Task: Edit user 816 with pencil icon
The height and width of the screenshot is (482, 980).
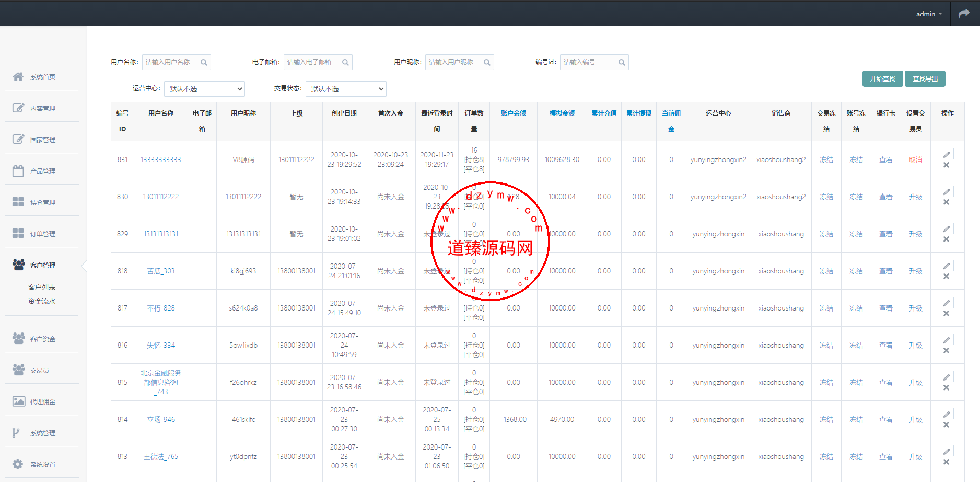Action: coord(947,340)
